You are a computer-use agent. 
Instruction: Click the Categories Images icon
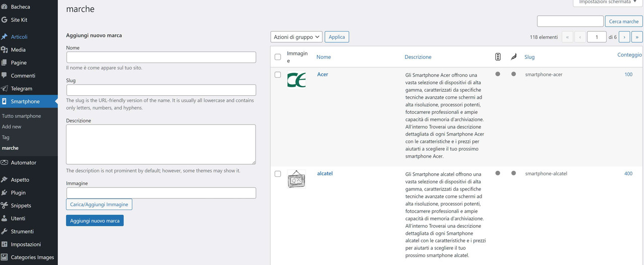(5, 257)
